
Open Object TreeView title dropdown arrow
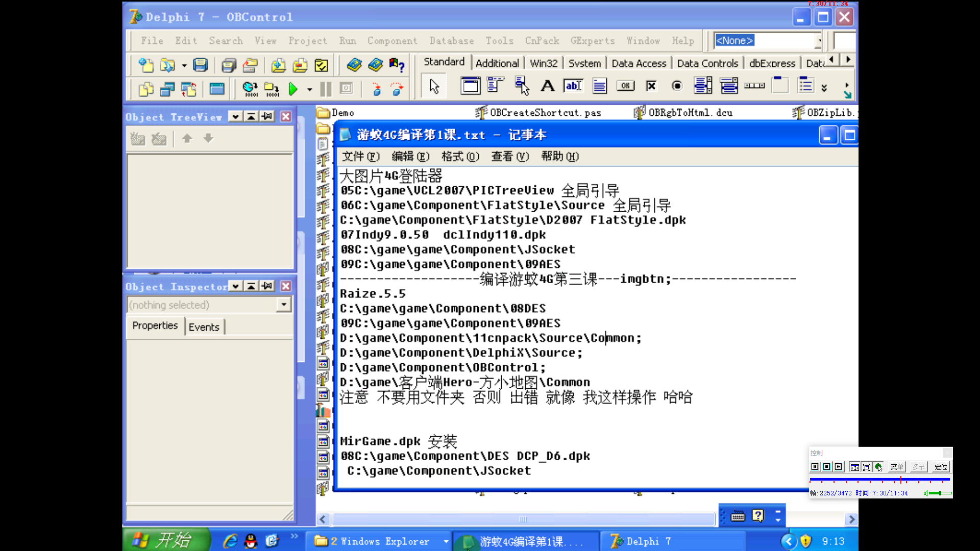[235, 116]
